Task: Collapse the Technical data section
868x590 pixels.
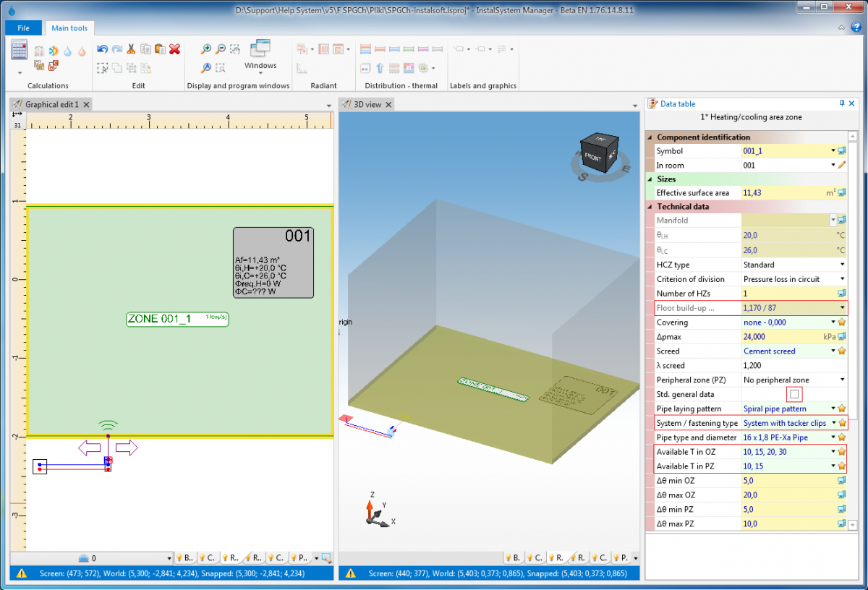Action: [650, 207]
